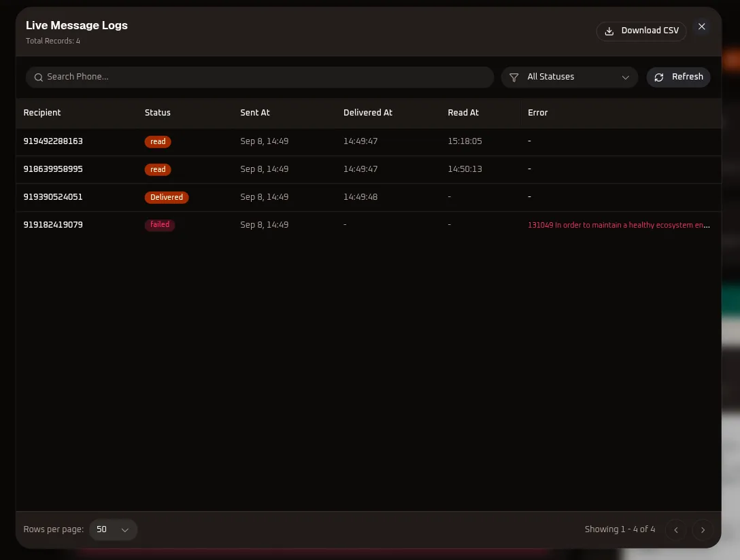740x560 pixels.
Task: Click the circular refresh arrows icon
Action: (659, 77)
